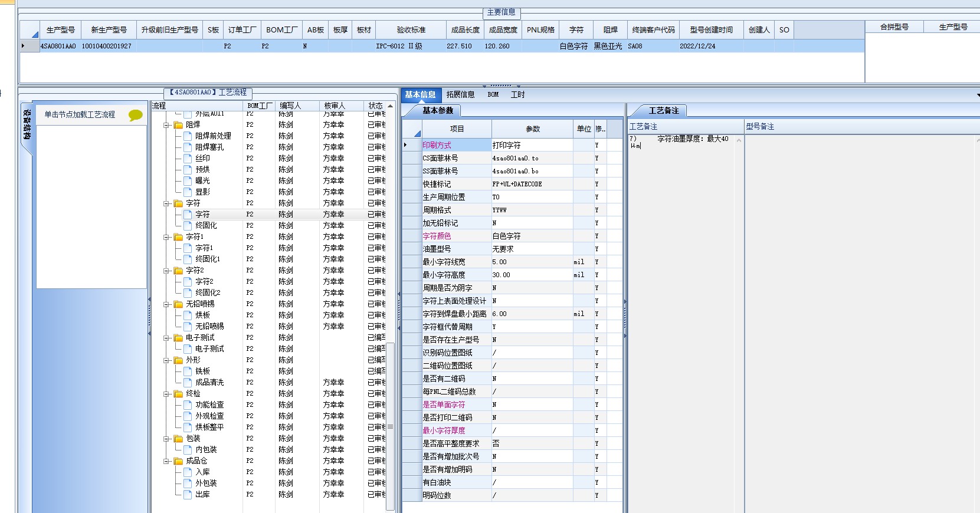Image resolution: width=980 pixels, height=513 pixels.
Task: Click the 显影 document icon
Action: (x=188, y=192)
